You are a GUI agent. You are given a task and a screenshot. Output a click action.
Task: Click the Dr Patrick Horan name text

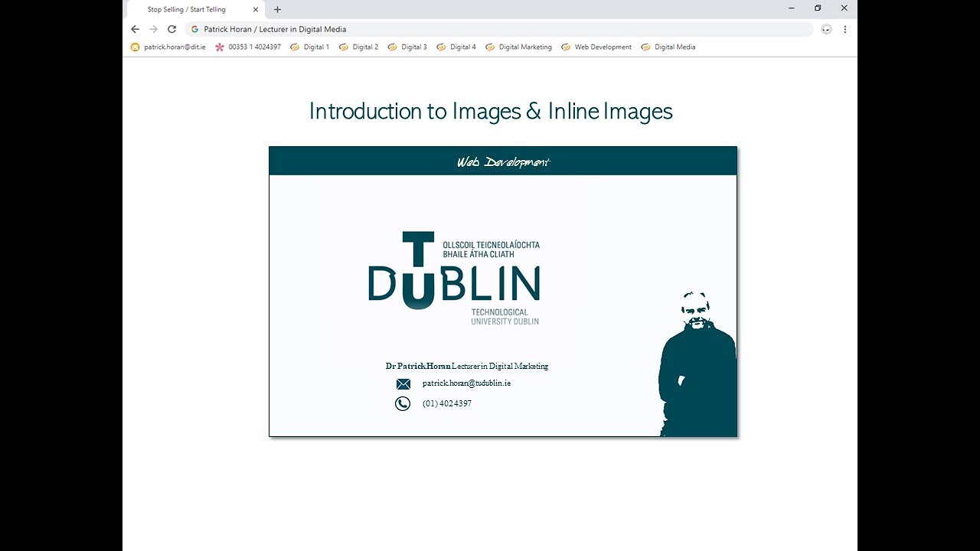tap(418, 366)
